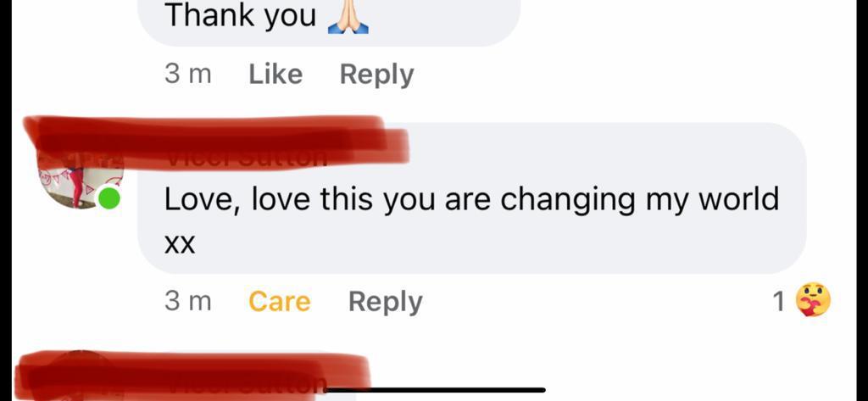Tap the redacted commenter name at the bottom
Screen dimensions: 868x401
[x=194, y=374]
